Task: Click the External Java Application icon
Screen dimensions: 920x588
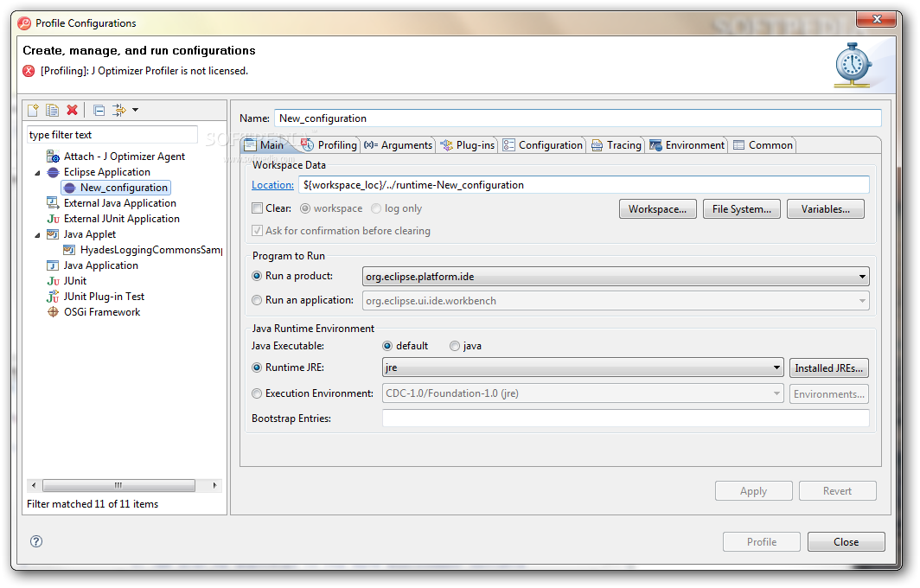Action: pyautogui.click(x=53, y=203)
